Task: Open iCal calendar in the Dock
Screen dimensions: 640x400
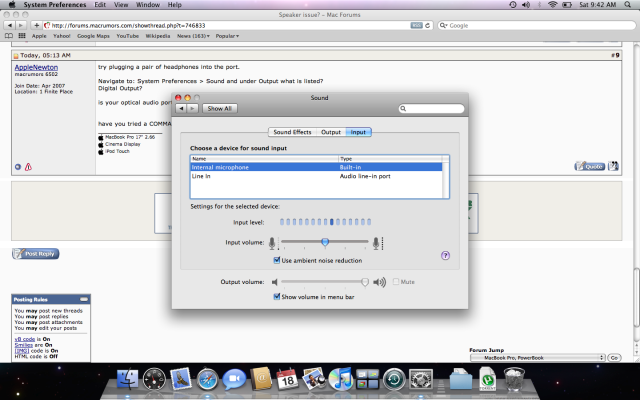Action: 287,379
